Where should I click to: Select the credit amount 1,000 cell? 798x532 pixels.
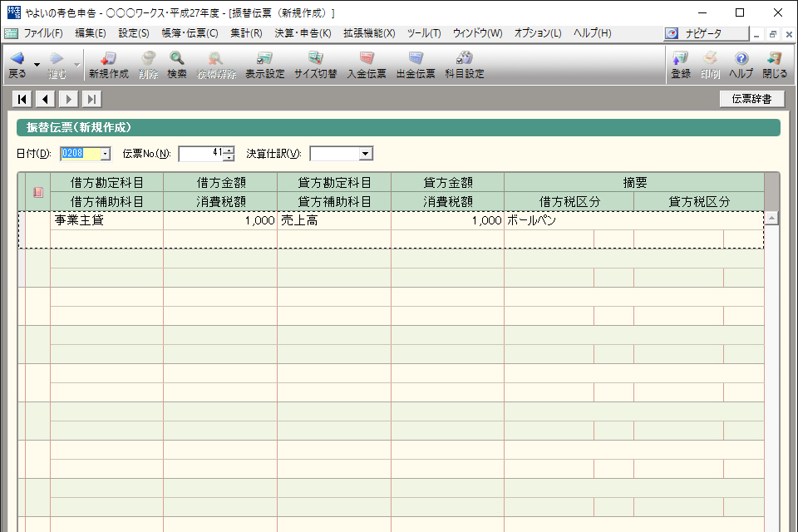coord(448,220)
